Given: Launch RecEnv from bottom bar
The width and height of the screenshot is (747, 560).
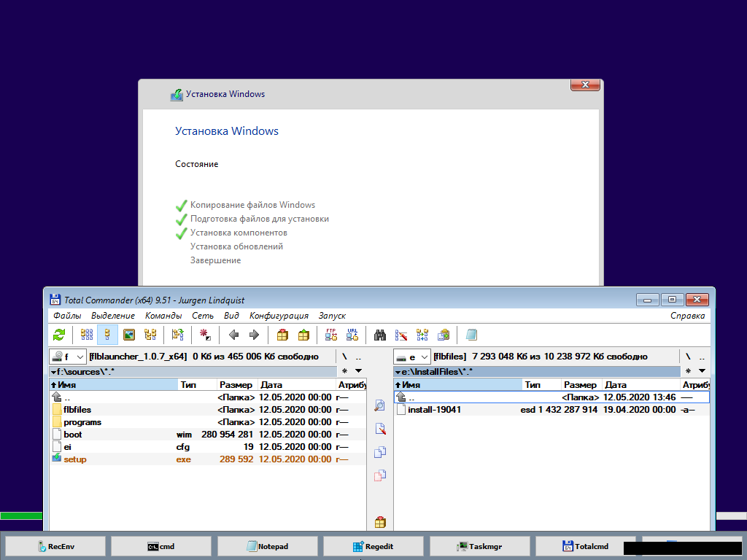Looking at the screenshot, I should [55, 547].
